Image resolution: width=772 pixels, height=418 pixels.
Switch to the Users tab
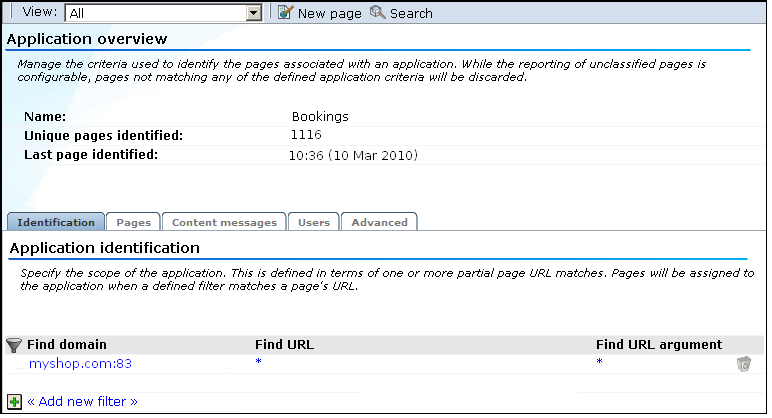(314, 222)
